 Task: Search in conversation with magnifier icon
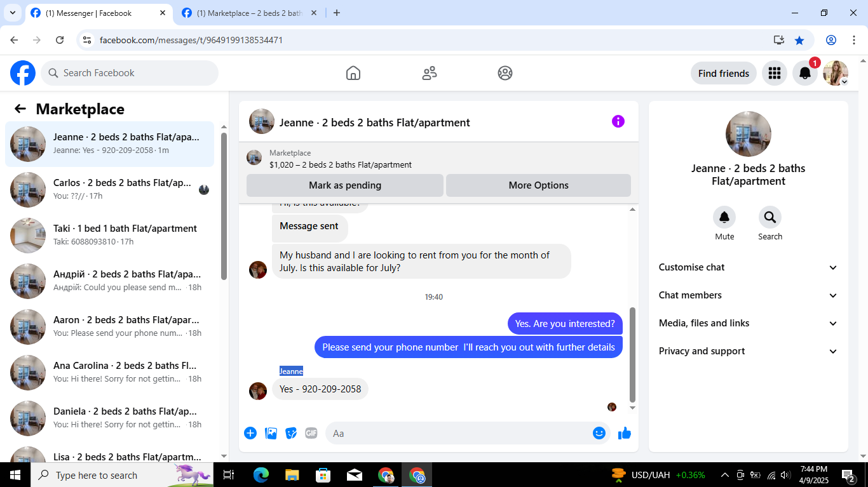tap(770, 218)
